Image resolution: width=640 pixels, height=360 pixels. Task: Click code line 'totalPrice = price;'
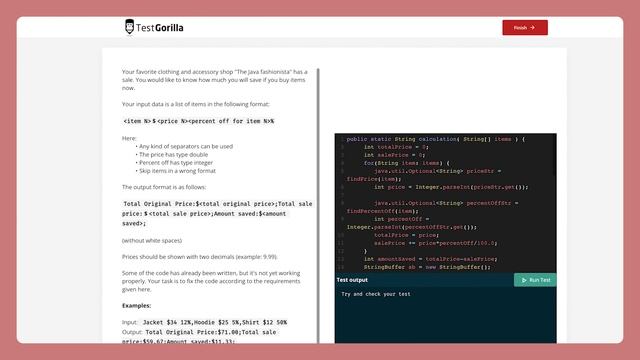[x=407, y=235]
